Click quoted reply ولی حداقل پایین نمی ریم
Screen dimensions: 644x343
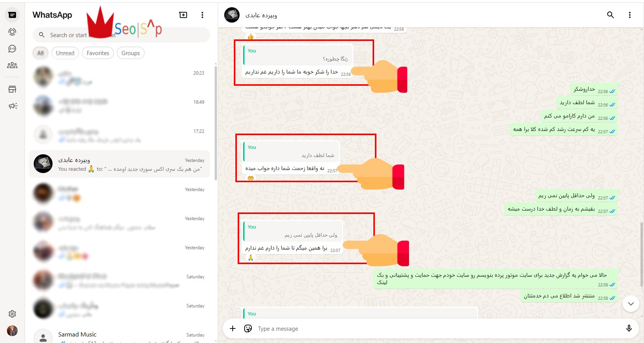click(292, 231)
